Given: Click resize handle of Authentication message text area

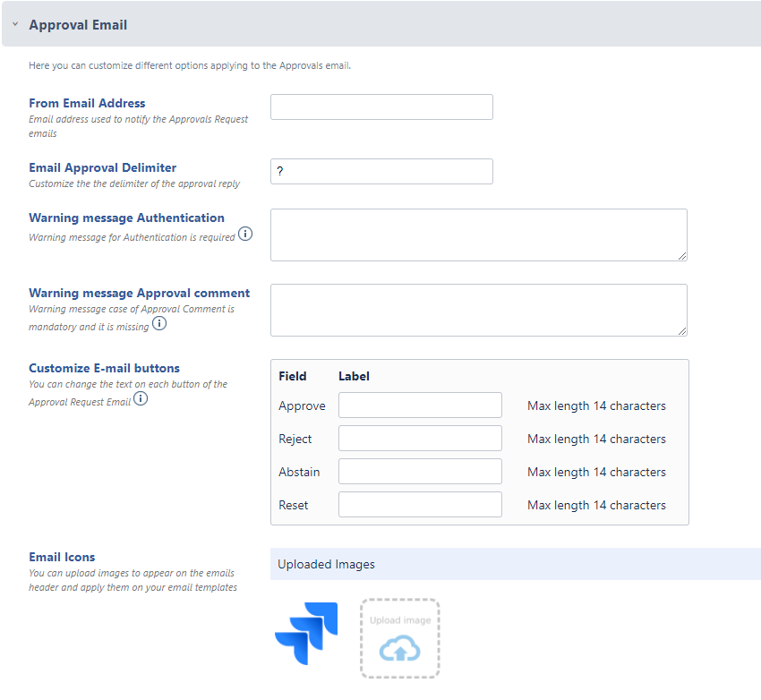Looking at the screenshot, I should 682,256.
